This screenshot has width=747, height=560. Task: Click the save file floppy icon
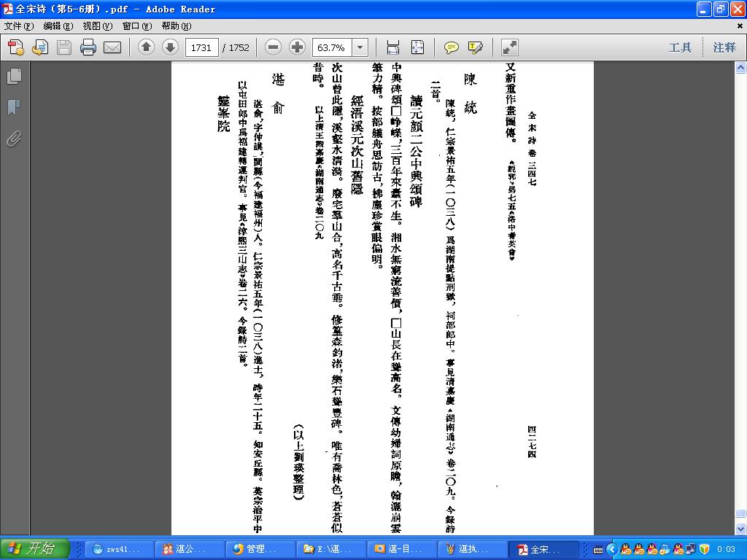(64, 47)
